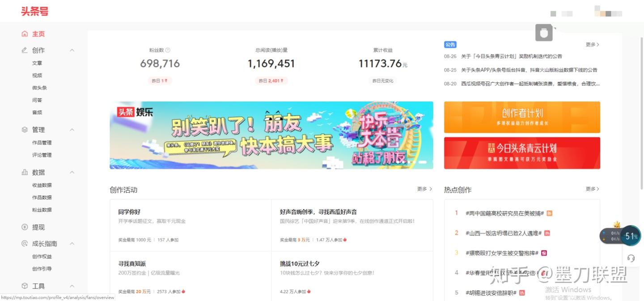Click the 创作者计划 orange banner
The width and height of the screenshot is (644, 301).
tap(521, 117)
